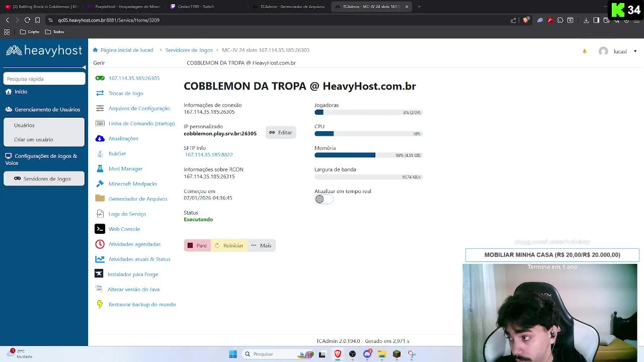Click the Atividades atuais & Status chart icon
This screenshot has width=644, height=362.
[x=100, y=259]
